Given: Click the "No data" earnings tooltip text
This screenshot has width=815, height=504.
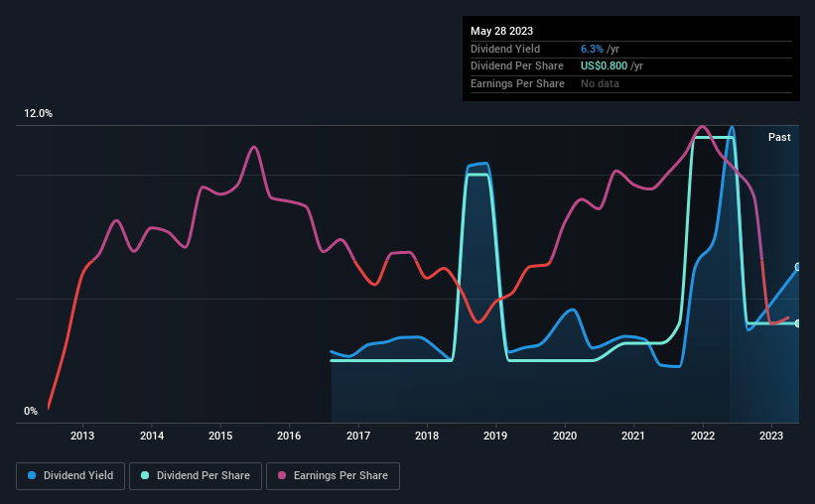Looking at the screenshot, I should [x=602, y=84].
